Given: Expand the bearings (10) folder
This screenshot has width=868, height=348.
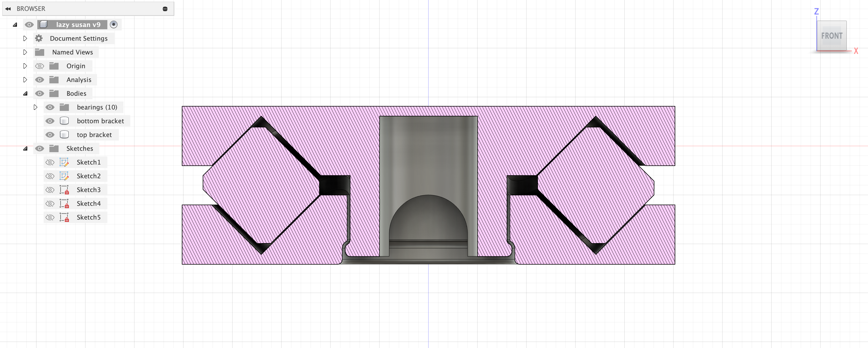Looking at the screenshot, I should pos(35,107).
